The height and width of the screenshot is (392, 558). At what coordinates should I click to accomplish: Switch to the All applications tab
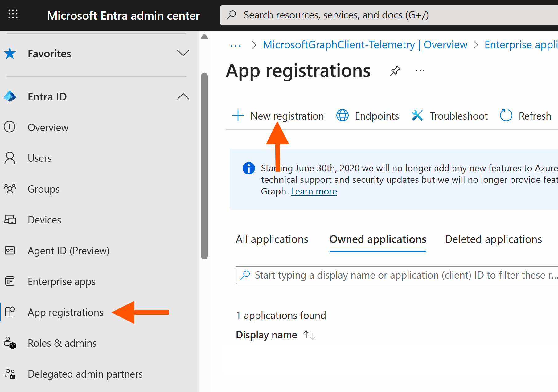(x=272, y=239)
